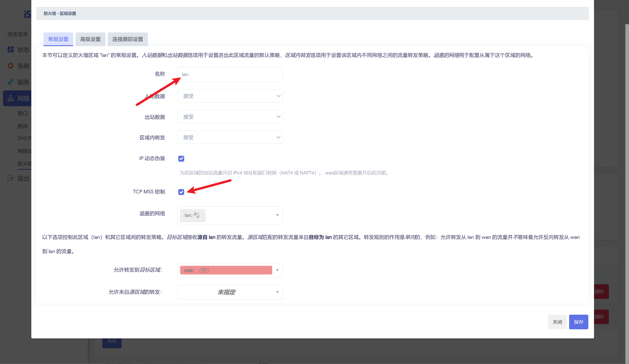Click the chevron on 入站数据 dropdown

coord(278,96)
